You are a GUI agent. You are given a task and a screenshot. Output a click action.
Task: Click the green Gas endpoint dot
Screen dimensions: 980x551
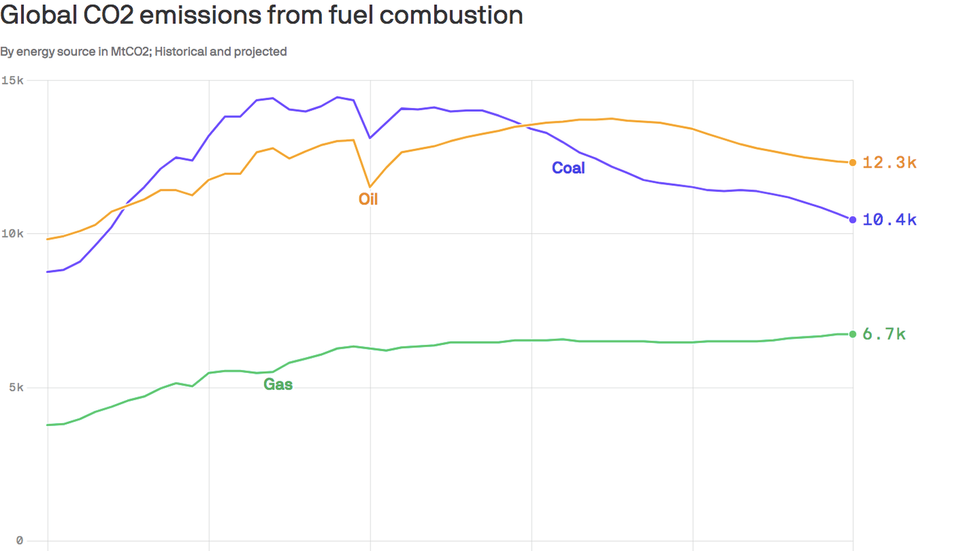852,334
